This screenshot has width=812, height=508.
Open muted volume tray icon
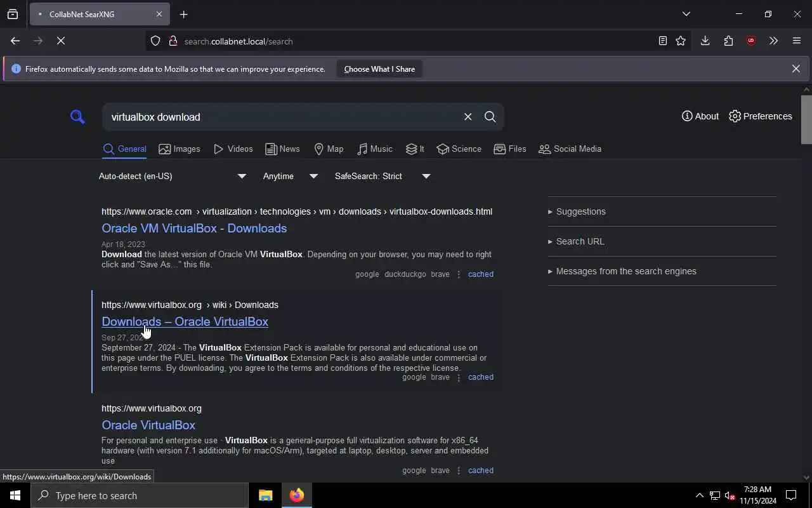[730, 495]
